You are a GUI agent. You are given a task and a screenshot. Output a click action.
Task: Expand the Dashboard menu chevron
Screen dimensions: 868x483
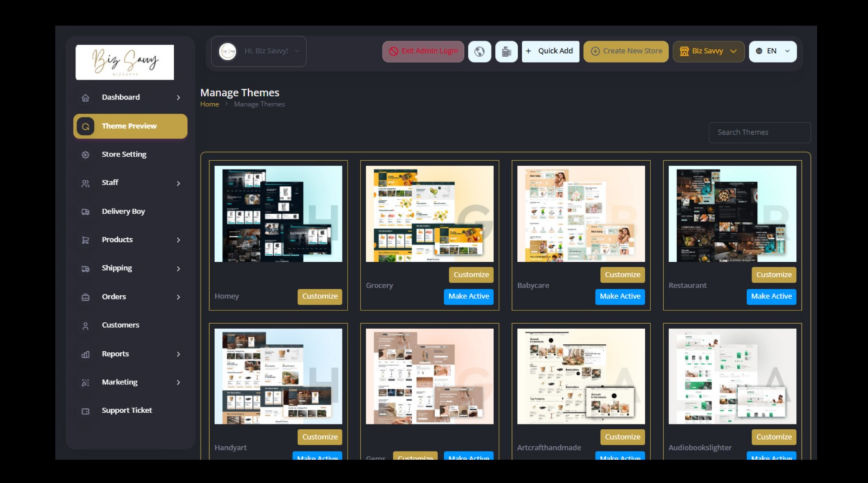(178, 97)
